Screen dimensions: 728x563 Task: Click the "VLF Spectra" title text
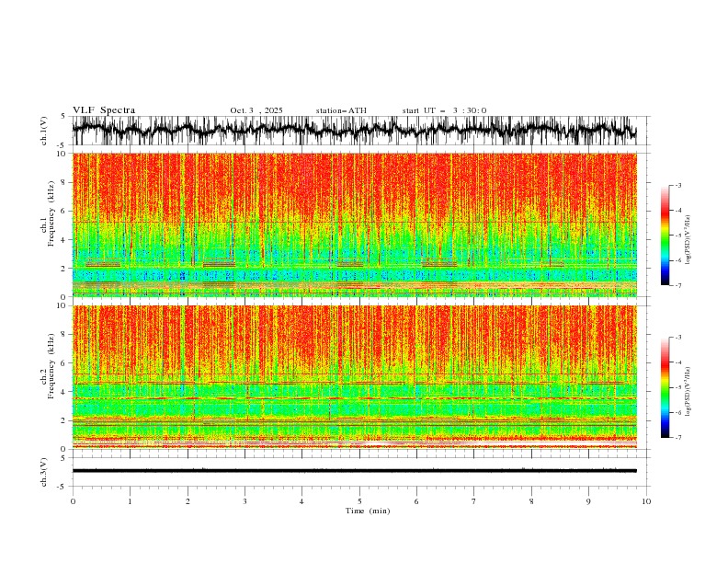click(104, 110)
